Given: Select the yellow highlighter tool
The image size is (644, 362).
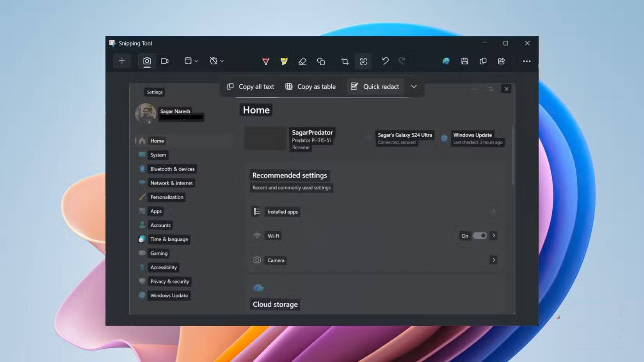Looking at the screenshot, I should click(284, 61).
